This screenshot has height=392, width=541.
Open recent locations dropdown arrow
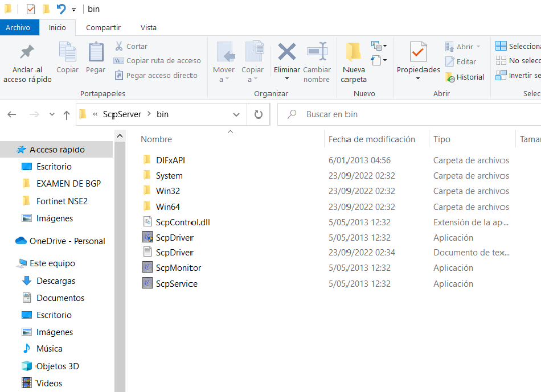[x=52, y=114]
